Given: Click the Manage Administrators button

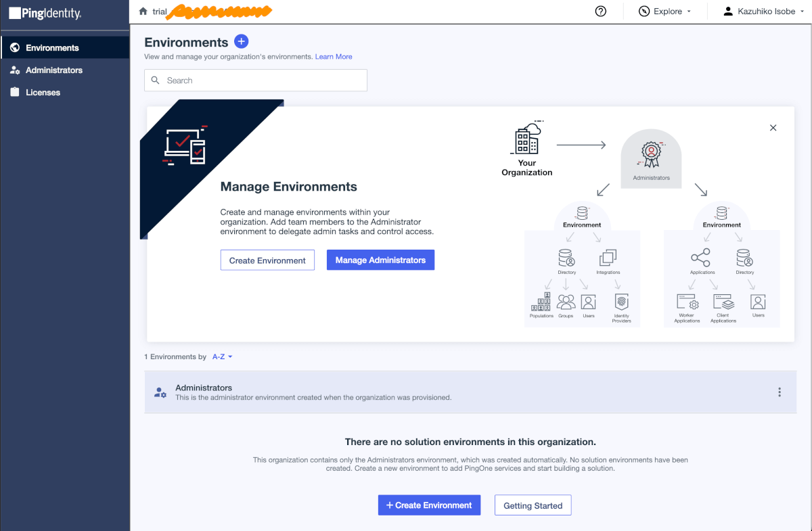Looking at the screenshot, I should [380, 260].
